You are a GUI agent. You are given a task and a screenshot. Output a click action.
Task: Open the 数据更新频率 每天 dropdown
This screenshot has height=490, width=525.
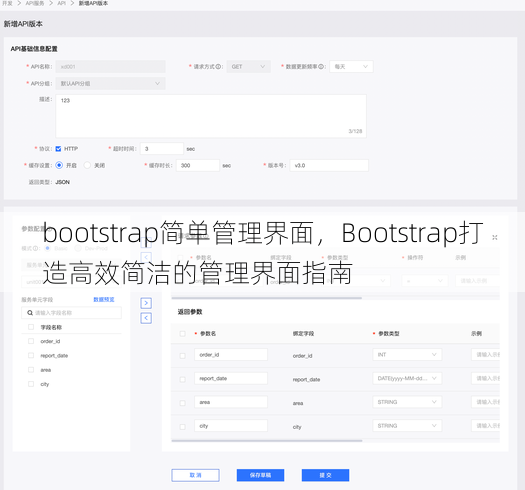(351, 67)
